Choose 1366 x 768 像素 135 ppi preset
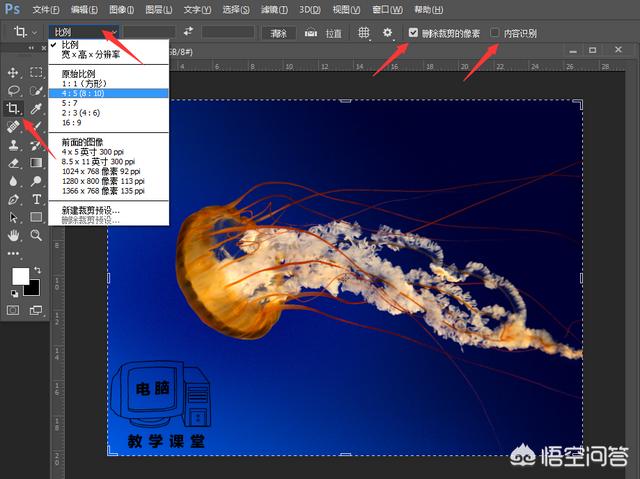Screen dimensions: 640x479 tap(109, 191)
